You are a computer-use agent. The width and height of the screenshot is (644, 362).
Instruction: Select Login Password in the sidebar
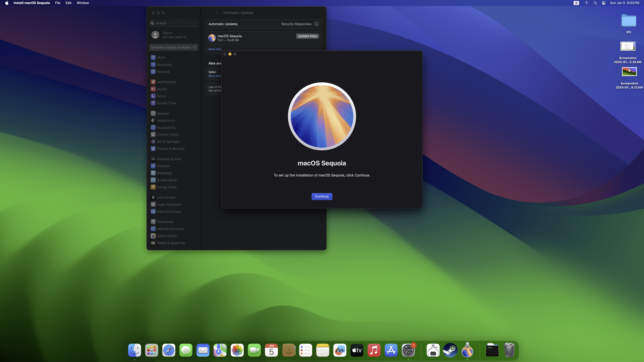point(174,204)
